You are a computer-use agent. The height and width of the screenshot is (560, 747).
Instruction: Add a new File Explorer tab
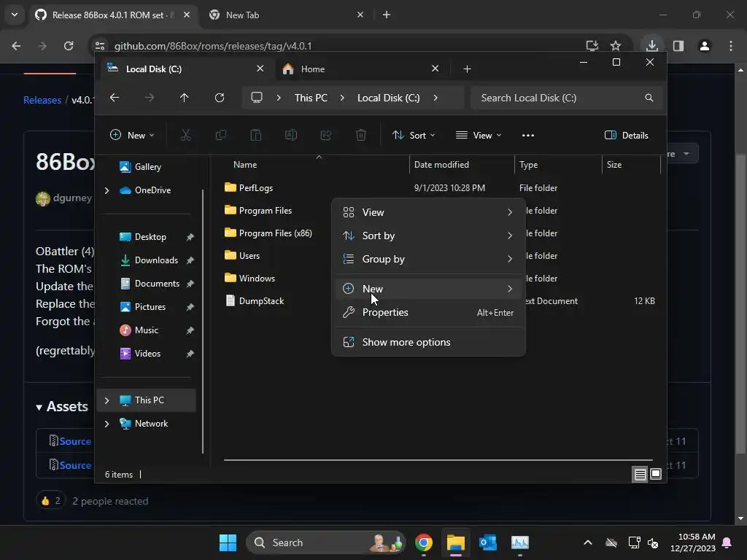point(467,69)
